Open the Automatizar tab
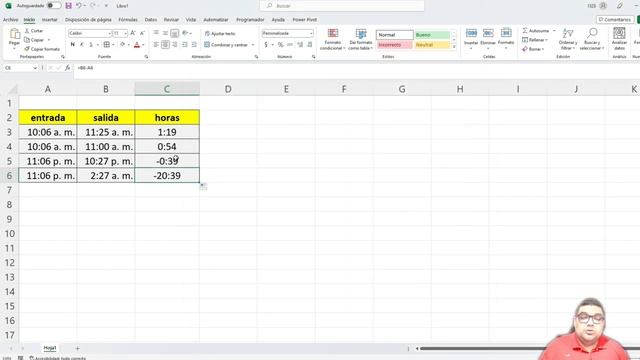The height and width of the screenshot is (360, 640). [x=216, y=20]
